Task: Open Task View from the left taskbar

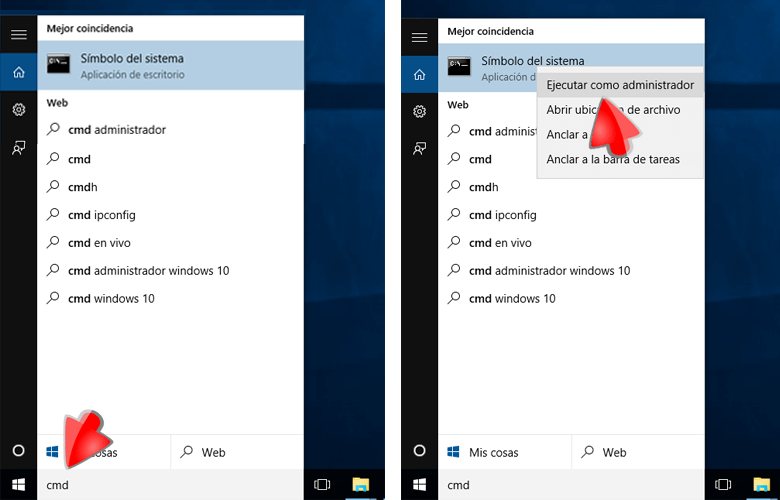Action: point(322,485)
